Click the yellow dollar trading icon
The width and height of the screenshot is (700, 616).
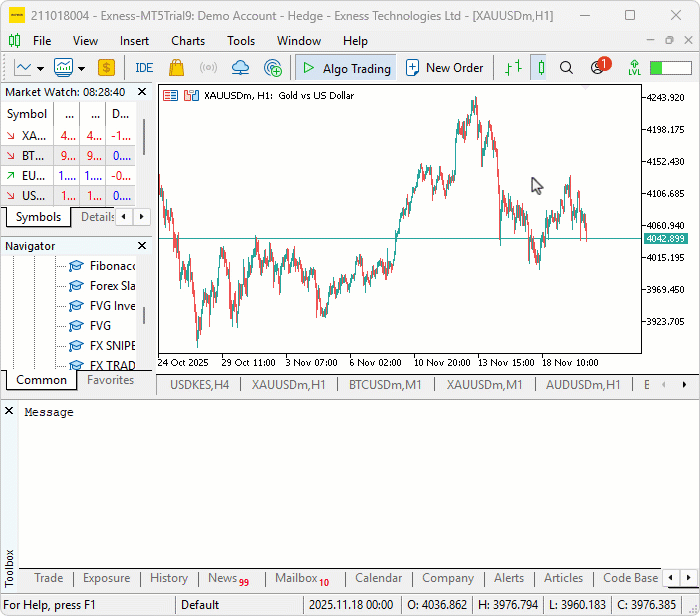click(106, 68)
